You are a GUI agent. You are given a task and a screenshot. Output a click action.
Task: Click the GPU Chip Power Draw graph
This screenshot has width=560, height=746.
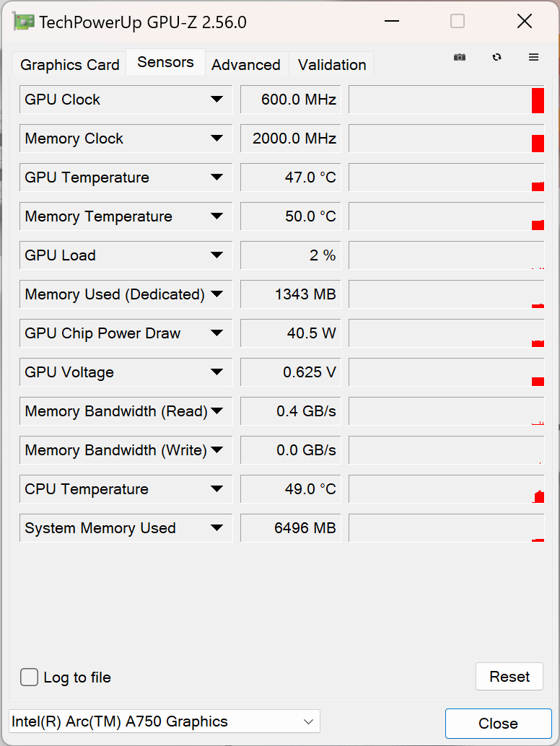coord(446,333)
